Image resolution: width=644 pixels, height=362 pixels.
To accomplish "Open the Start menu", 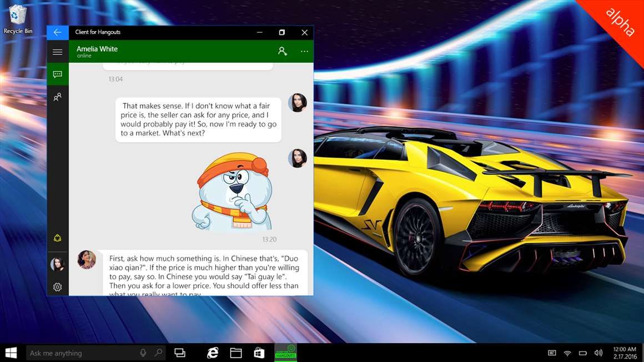I will (x=11, y=352).
